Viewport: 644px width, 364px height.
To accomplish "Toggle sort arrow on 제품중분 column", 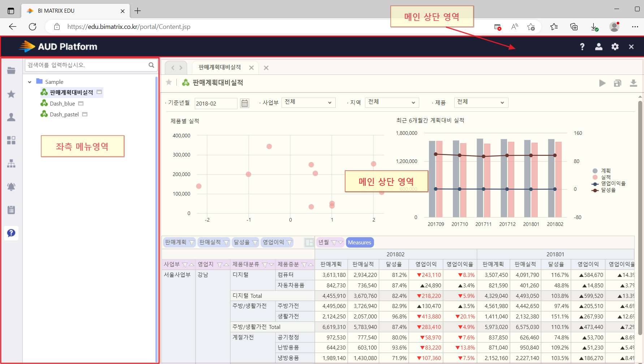I will pyautogui.click(x=310, y=265).
